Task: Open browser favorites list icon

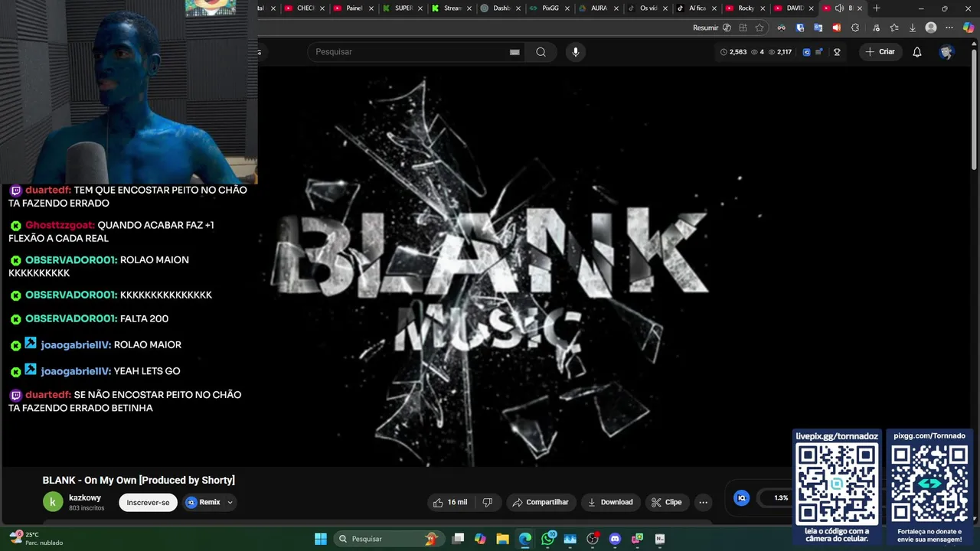Action: point(893,28)
